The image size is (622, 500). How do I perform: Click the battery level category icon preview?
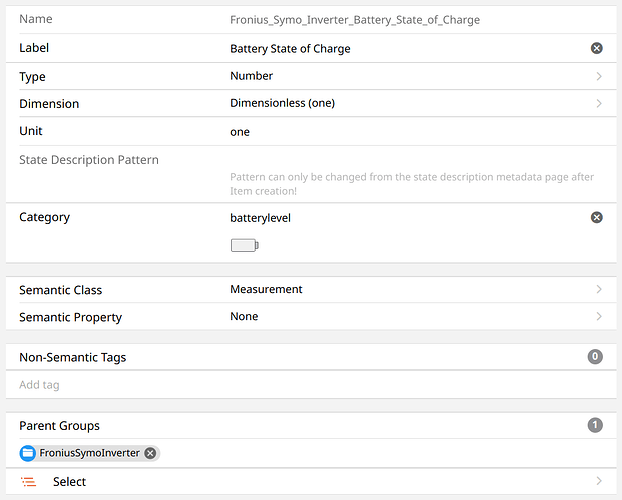point(244,245)
